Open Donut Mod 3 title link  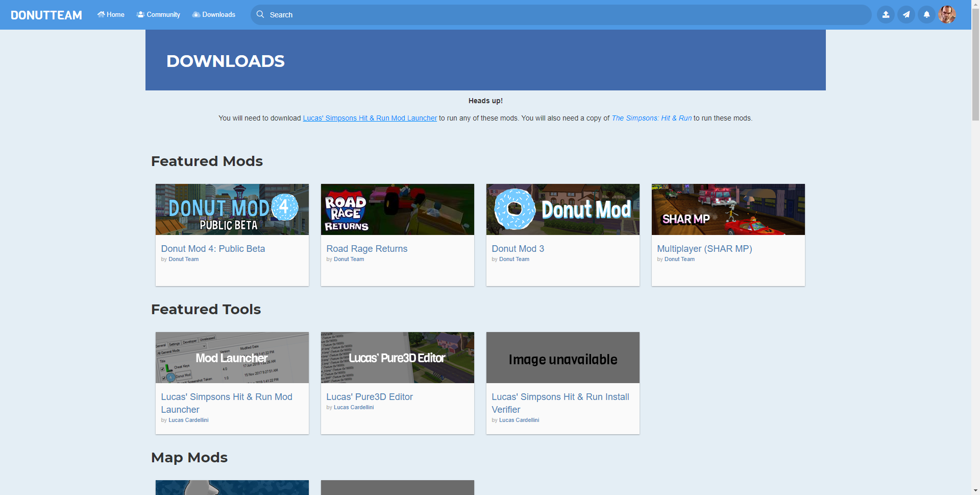(518, 249)
